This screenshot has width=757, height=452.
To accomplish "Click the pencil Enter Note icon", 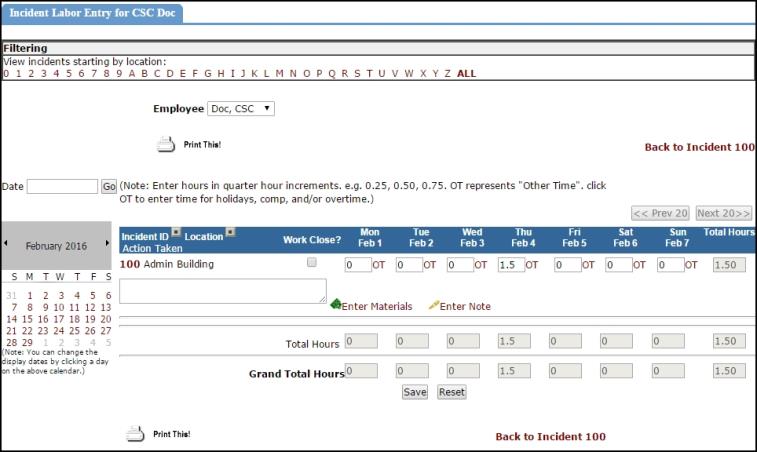I will (434, 305).
